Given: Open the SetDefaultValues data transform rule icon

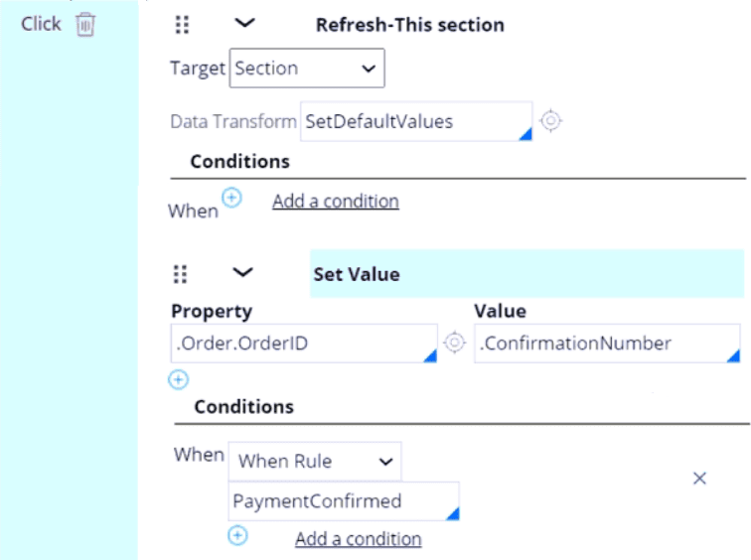Looking at the screenshot, I should [x=551, y=121].
